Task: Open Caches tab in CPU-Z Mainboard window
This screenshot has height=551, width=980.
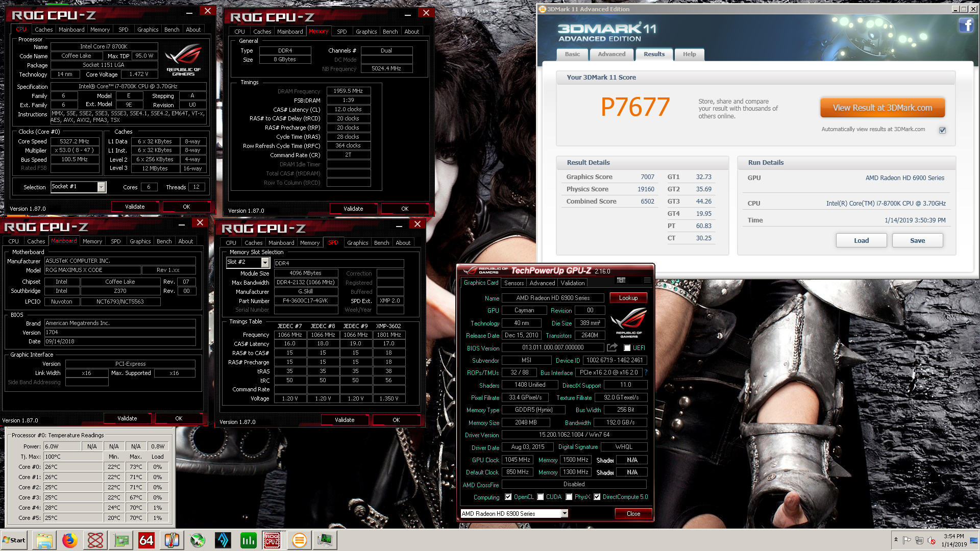Action: pyautogui.click(x=36, y=241)
